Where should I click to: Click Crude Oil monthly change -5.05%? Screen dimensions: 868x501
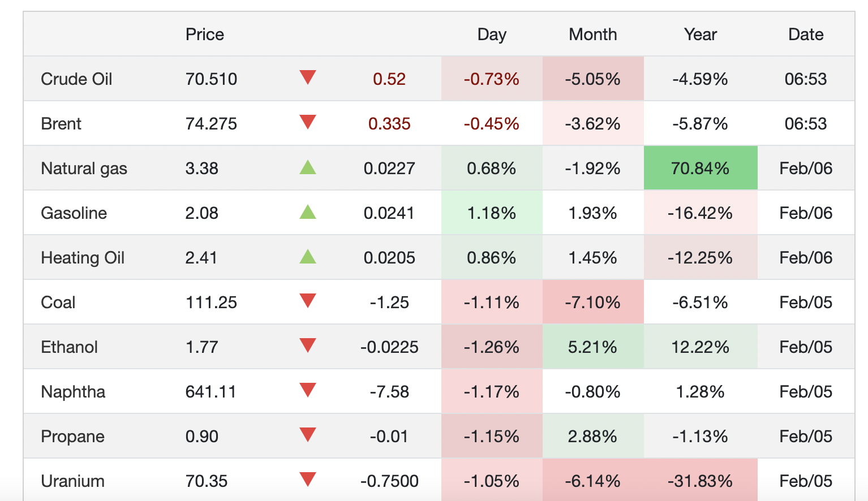click(593, 79)
